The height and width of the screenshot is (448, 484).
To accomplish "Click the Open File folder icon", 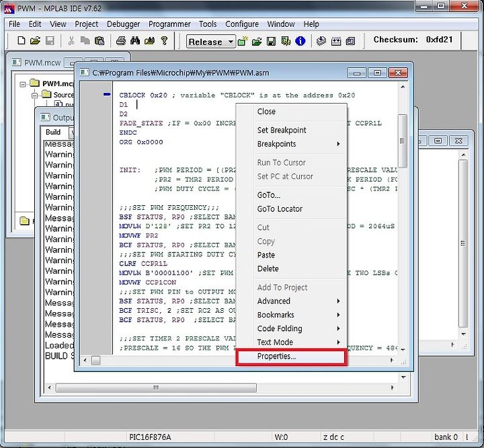I will pos(36,40).
